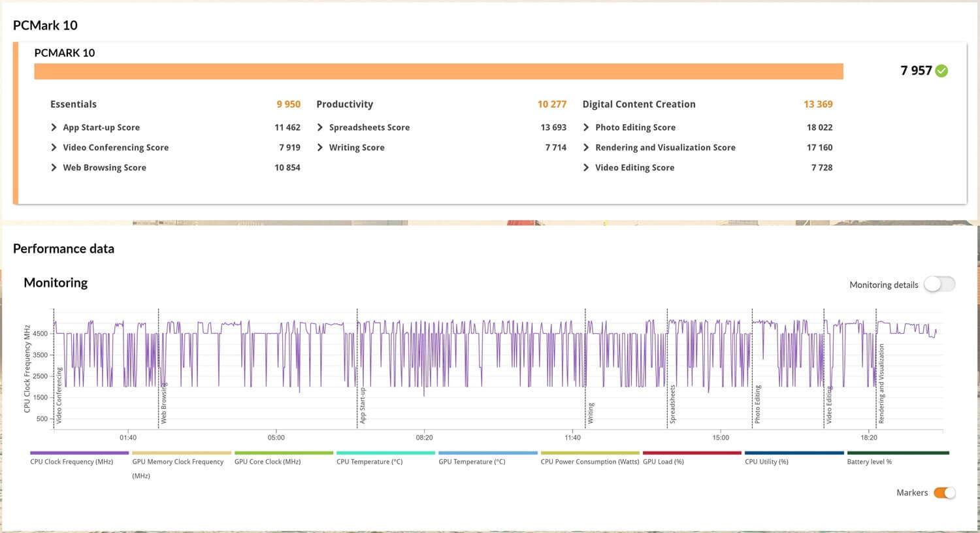Click the Web Browsing chart marker
980x533 pixels.
[164, 403]
